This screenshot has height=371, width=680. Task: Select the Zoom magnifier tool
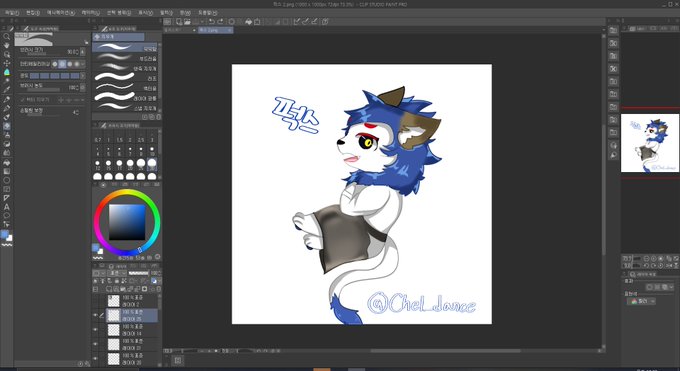click(x=7, y=36)
